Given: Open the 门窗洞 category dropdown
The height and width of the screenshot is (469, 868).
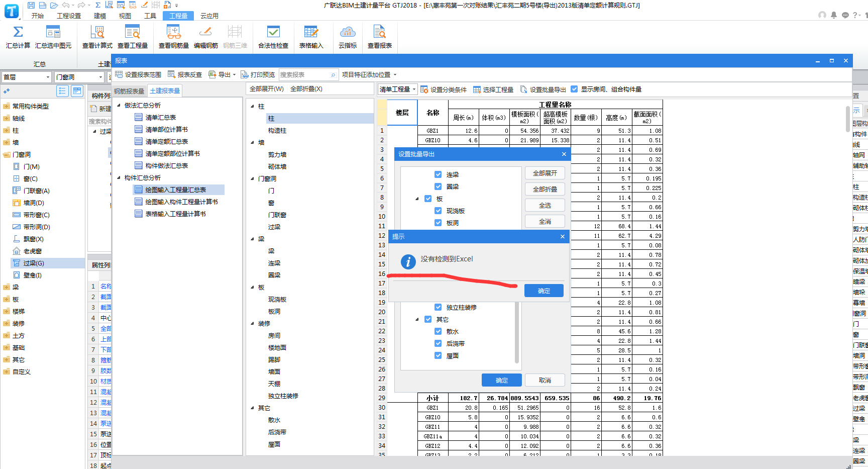Looking at the screenshot, I should tap(79, 77).
